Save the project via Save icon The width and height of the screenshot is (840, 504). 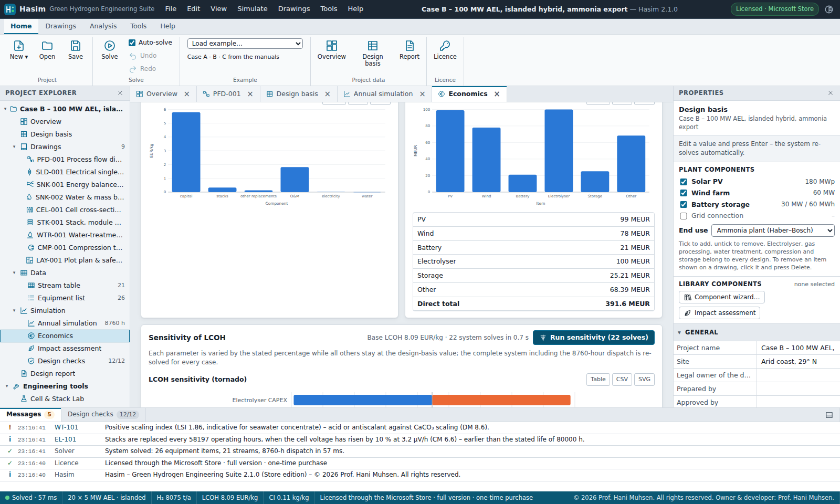[x=76, y=46]
